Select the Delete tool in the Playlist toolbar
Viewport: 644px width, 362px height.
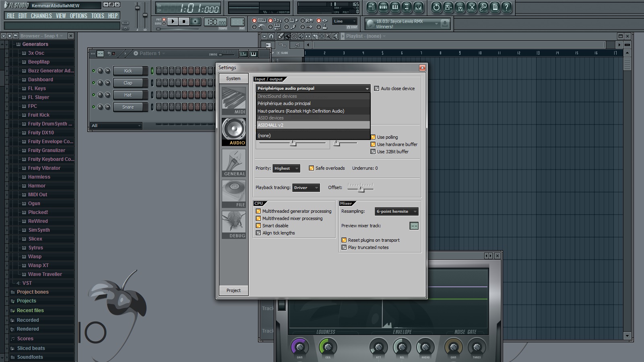294,36
